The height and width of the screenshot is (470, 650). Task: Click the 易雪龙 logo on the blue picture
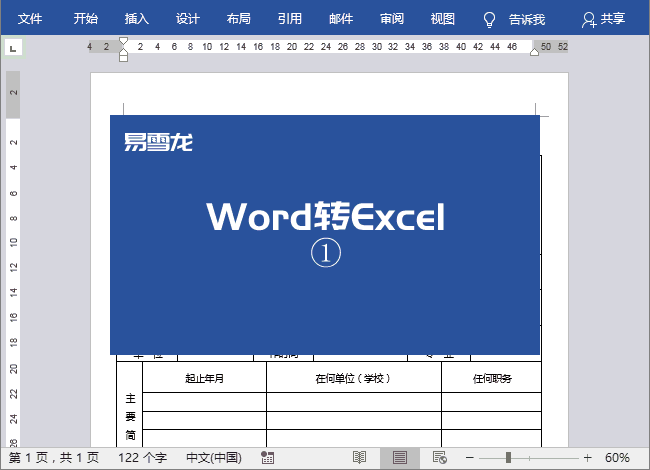pos(158,142)
